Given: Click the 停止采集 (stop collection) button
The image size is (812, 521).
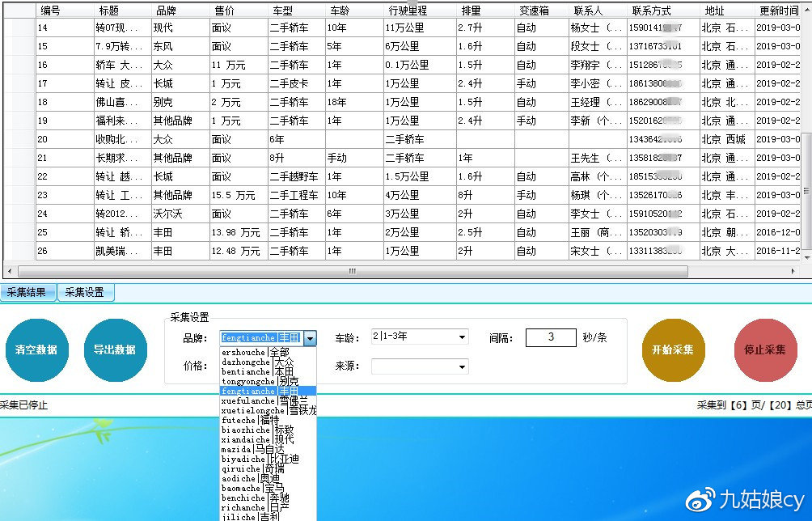Looking at the screenshot, I should [765, 349].
